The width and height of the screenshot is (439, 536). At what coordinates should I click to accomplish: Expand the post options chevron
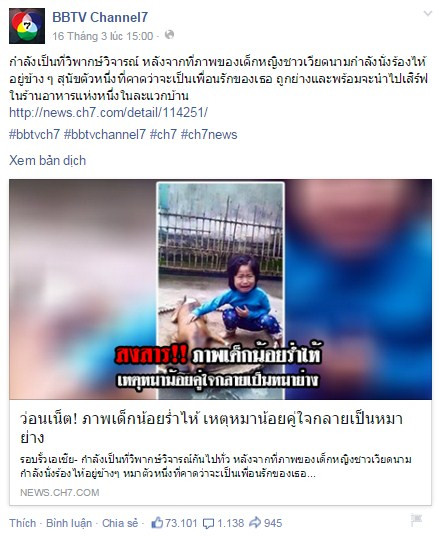click(x=427, y=13)
